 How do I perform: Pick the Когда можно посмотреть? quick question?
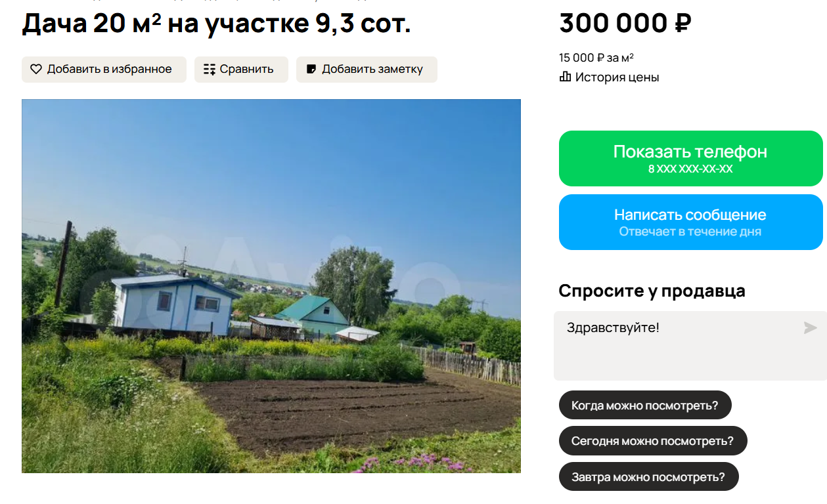(645, 405)
